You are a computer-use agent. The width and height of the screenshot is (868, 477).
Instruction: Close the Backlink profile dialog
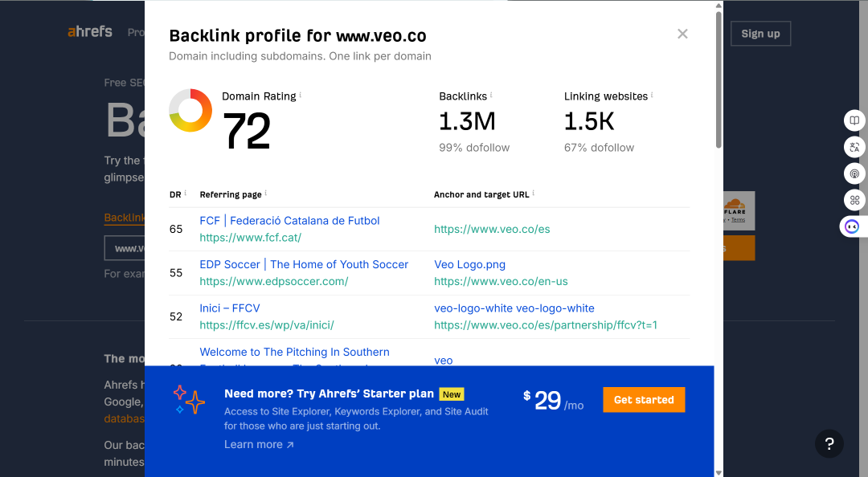click(x=682, y=34)
